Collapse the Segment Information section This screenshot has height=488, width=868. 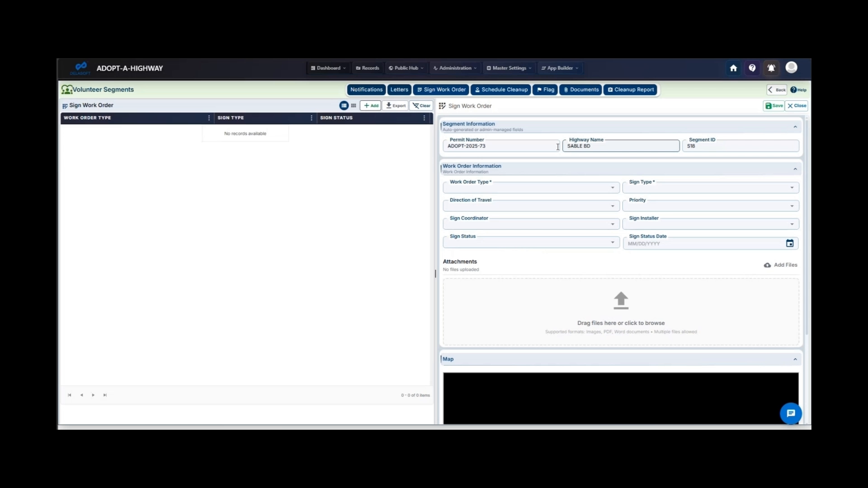click(x=795, y=127)
